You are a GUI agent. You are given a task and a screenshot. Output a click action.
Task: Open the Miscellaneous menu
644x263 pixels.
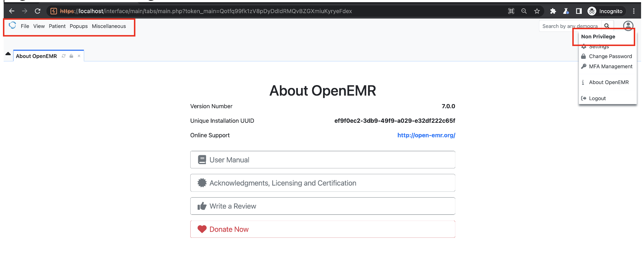click(109, 26)
